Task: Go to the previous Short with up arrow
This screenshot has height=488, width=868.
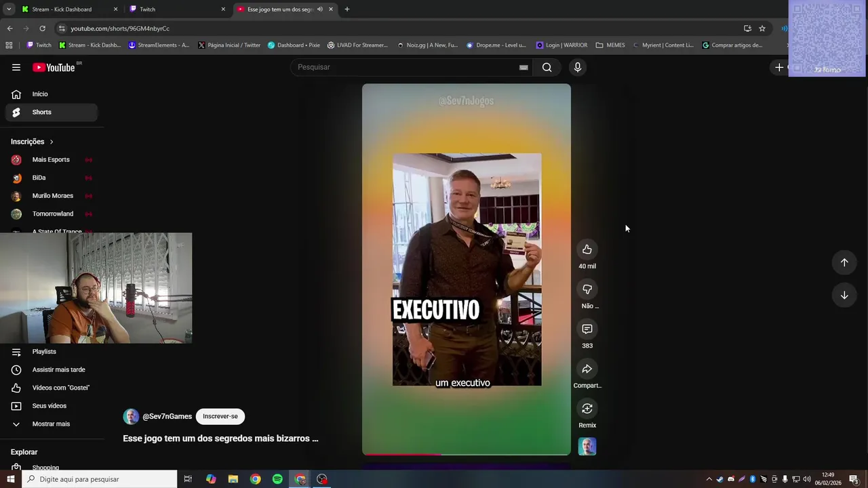Action: 844,262
